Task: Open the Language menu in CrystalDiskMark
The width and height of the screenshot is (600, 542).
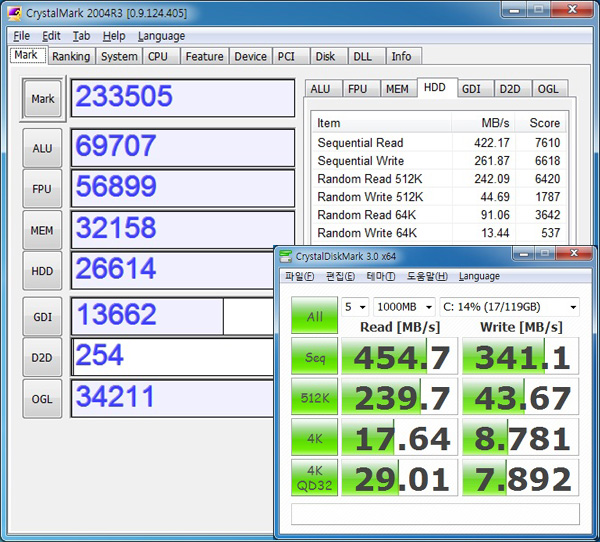Action: click(x=479, y=276)
